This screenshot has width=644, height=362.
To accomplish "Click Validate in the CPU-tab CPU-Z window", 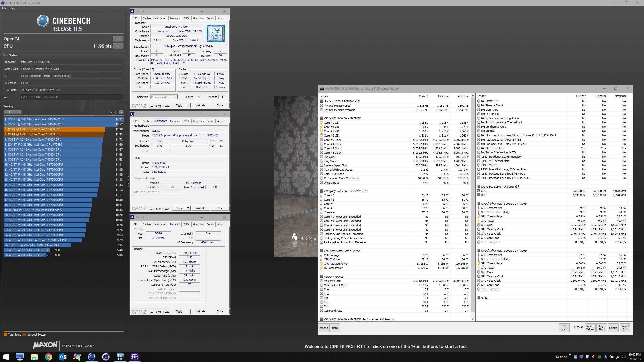I will [200, 105].
